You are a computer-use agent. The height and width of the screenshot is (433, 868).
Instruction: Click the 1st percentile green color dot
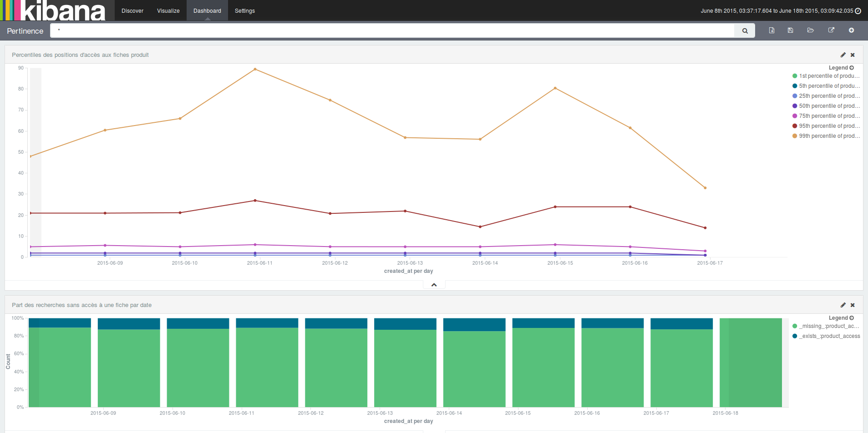tap(795, 76)
